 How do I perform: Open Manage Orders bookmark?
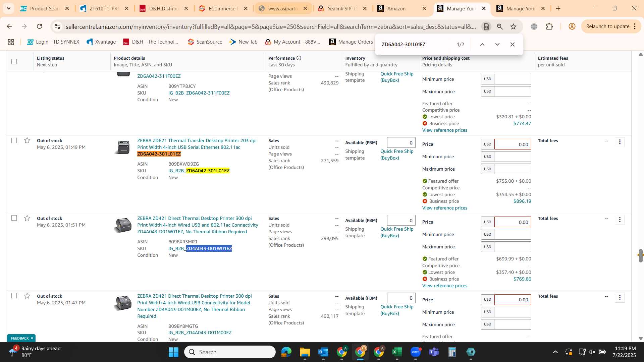tap(351, 42)
